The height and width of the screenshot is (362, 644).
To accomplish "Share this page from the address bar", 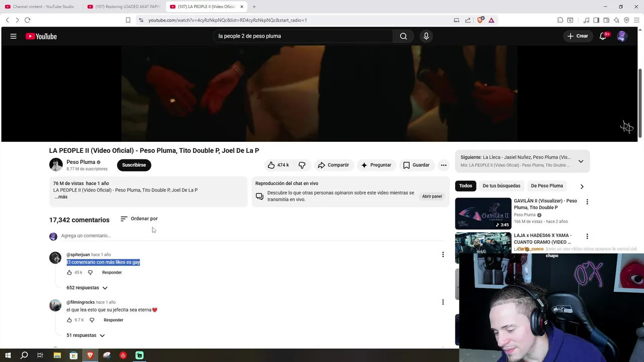I will [x=468, y=20].
